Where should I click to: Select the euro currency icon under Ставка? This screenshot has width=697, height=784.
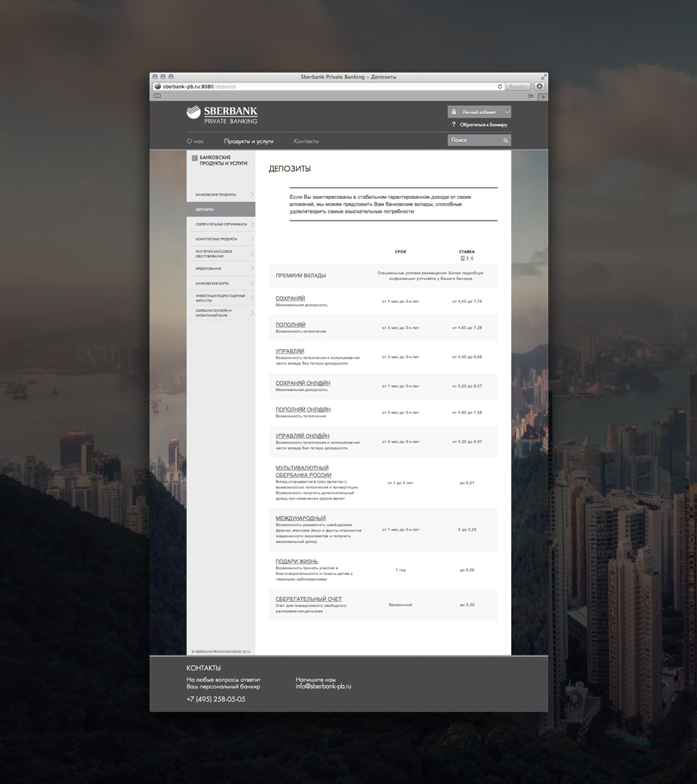[472, 258]
